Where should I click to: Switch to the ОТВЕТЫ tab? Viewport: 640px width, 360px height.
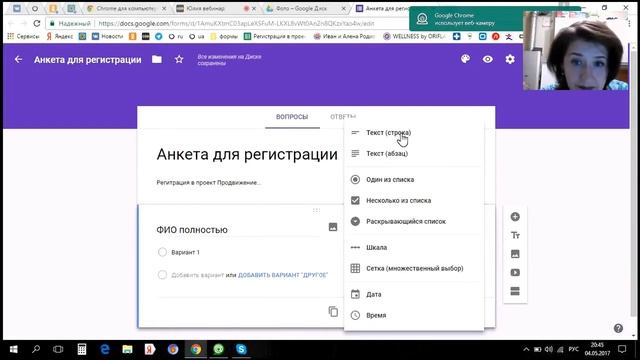343,117
